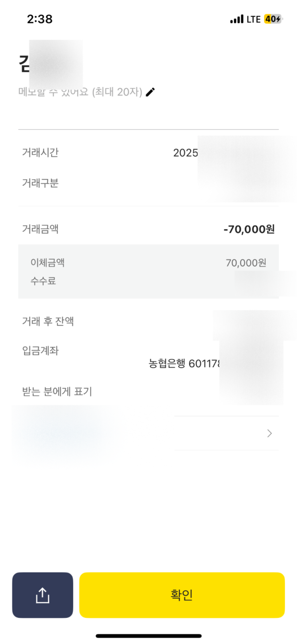This screenshot has width=297, height=644.
Task: Tap the 거래금액 label
Action: pyautogui.click(x=40, y=229)
